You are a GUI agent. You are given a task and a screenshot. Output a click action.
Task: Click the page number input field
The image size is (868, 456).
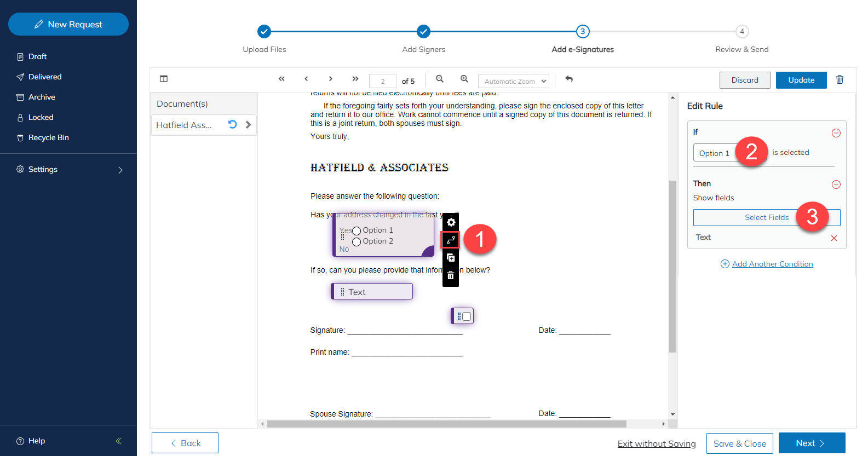coord(382,81)
